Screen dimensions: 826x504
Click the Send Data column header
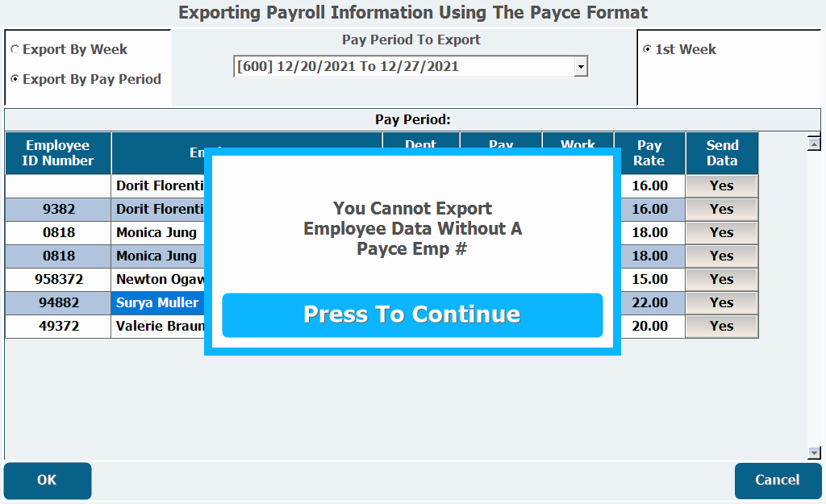[722, 153]
